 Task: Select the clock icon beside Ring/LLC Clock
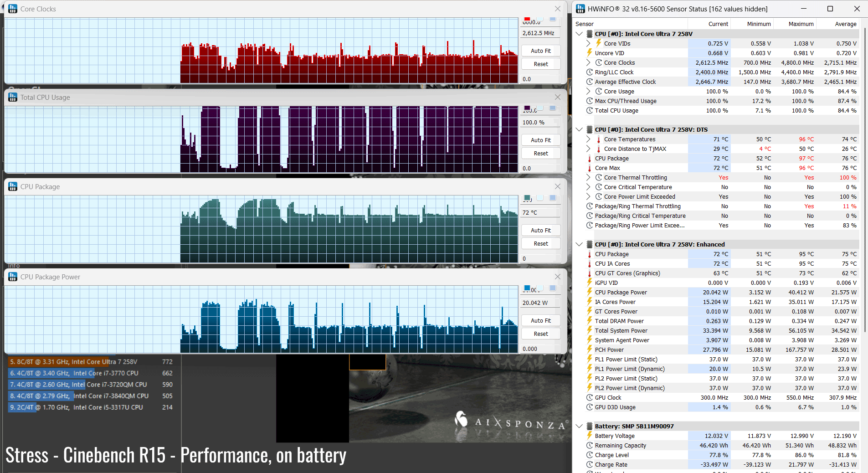coord(590,72)
